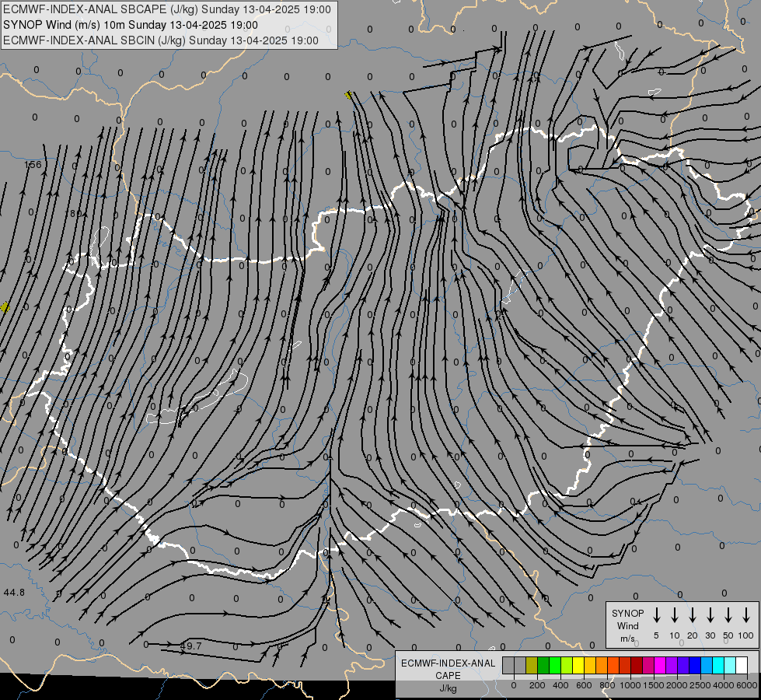Click the 'SYNOP Wind (m/s) 10m' header line
Viewport: 761px width, 700px height.
pyautogui.click(x=130, y=25)
